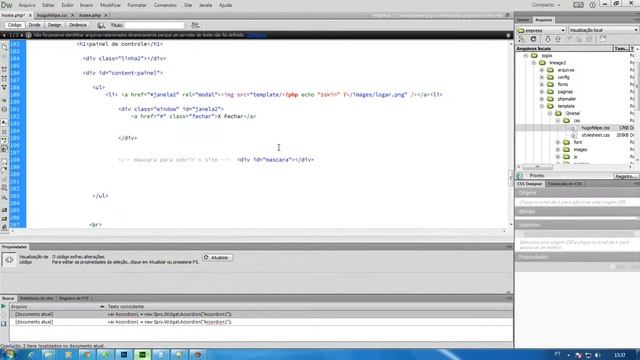Click the file management icon beside title field
The width and height of the screenshot is (640, 360).
point(195,25)
